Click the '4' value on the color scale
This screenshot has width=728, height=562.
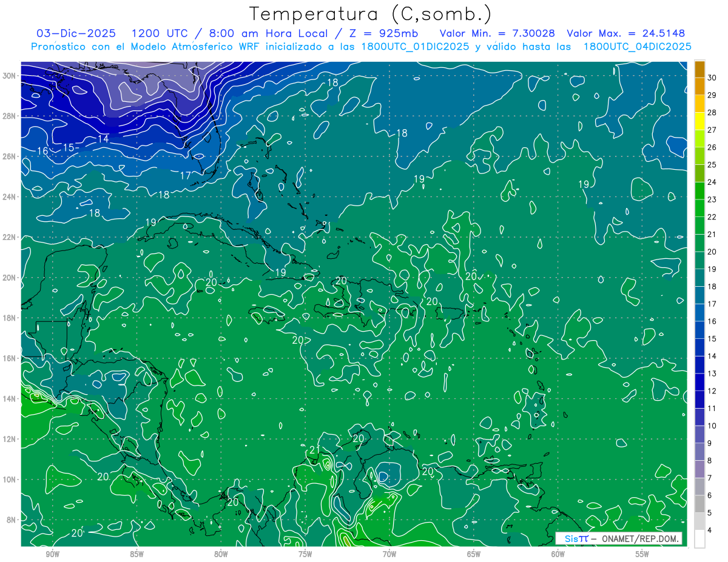pos(710,530)
